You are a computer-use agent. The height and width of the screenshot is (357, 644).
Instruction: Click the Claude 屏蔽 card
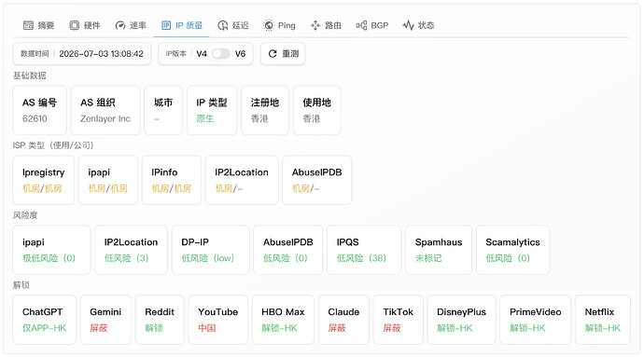click(343, 320)
